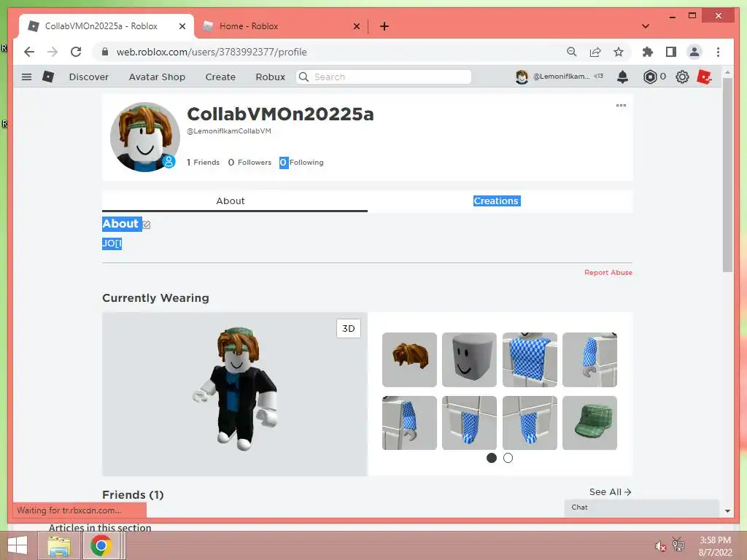Open the 0 Followers link
Image resolution: width=747 pixels, height=560 pixels.
tap(249, 163)
